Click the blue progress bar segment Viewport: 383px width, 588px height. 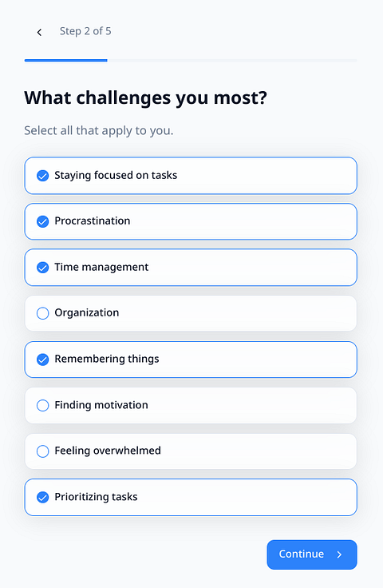[66, 60]
